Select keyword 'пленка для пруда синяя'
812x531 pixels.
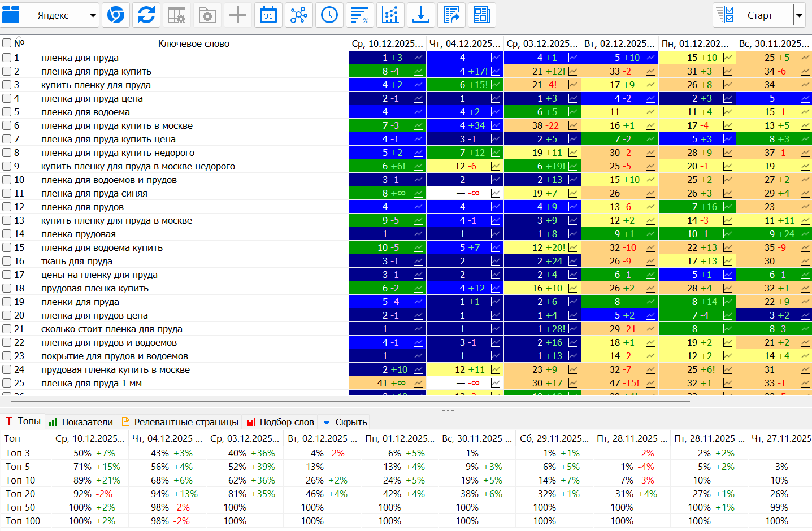pyautogui.click(x=94, y=193)
